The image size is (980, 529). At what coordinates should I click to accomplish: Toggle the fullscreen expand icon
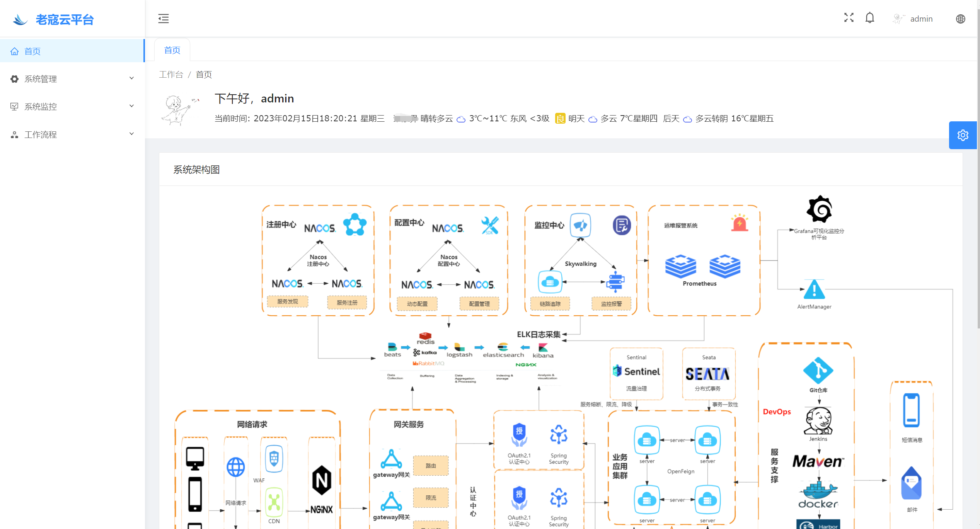[849, 18]
